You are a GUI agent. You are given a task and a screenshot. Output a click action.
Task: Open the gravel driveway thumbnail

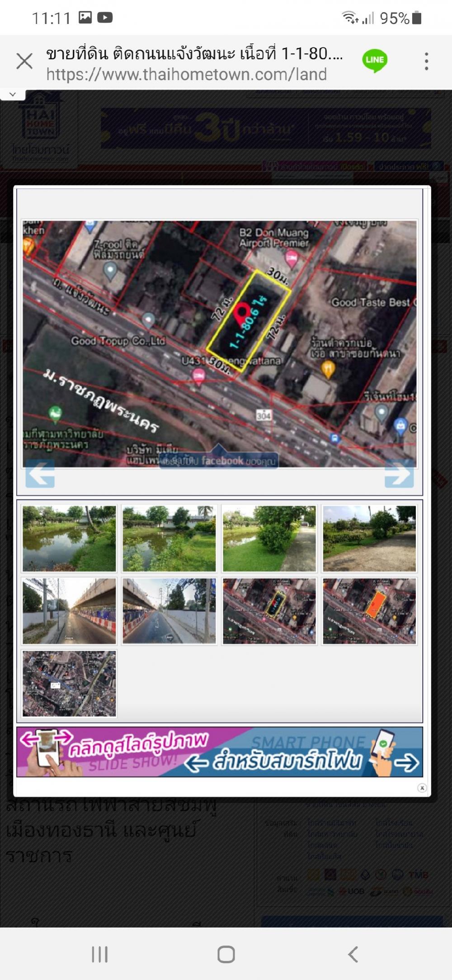(369, 538)
